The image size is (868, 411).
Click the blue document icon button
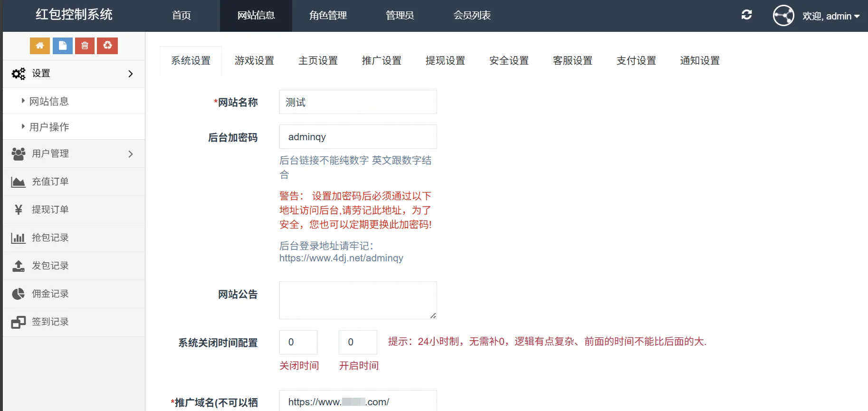click(62, 46)
